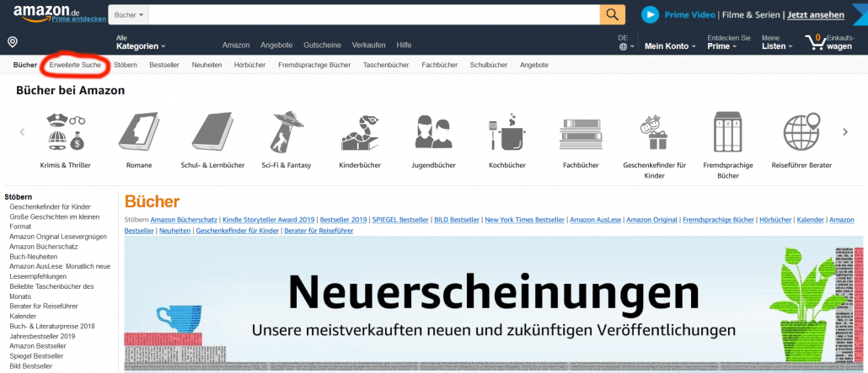Click the location pin icon
This screenshot has width=868, height=373.
tap(12, 42)
